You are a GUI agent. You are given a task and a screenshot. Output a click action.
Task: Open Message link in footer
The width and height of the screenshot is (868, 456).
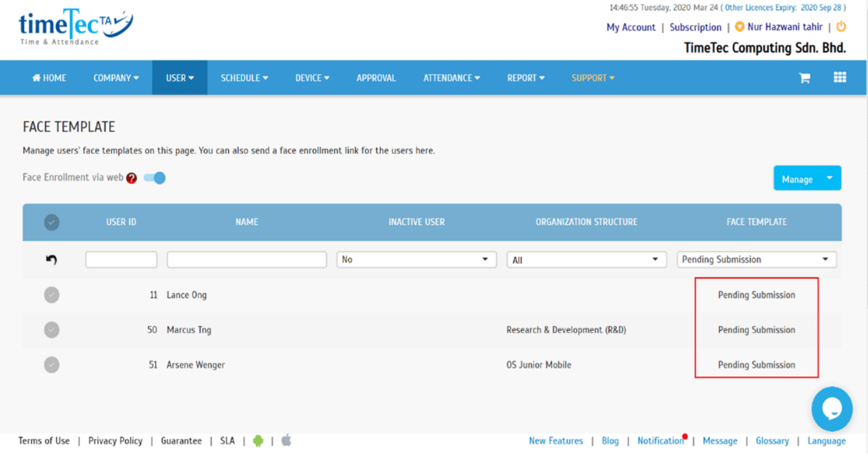point(719,440)
